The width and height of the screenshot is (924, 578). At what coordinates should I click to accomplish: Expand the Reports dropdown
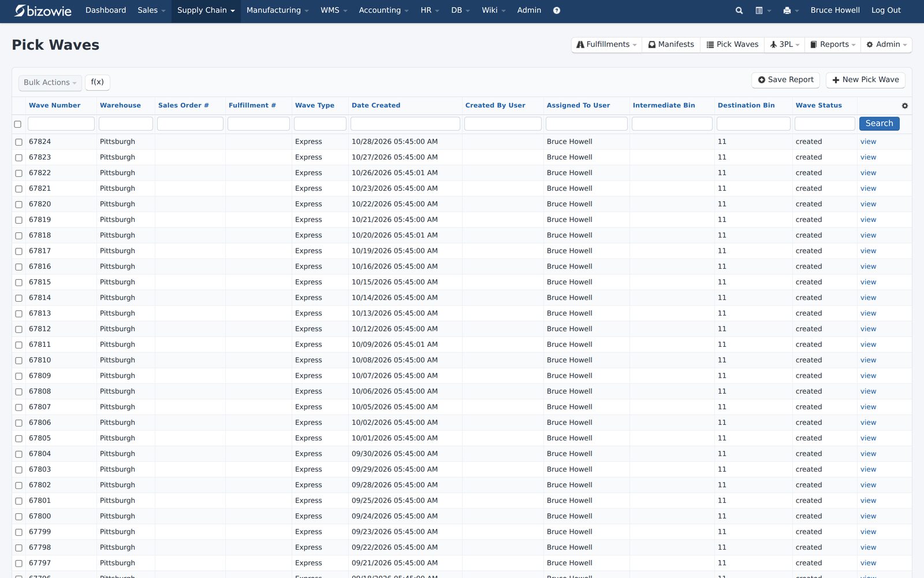pyautogui.click(x=833, y=45)
